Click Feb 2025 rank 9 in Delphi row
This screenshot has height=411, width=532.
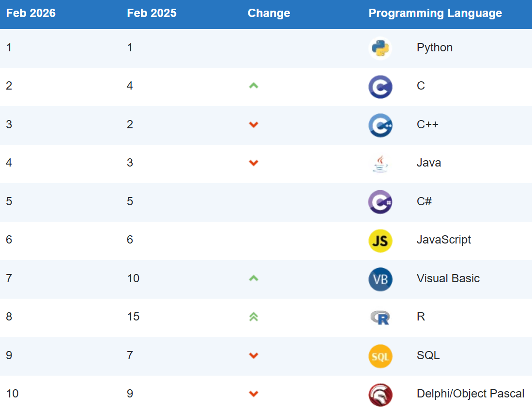130,394
